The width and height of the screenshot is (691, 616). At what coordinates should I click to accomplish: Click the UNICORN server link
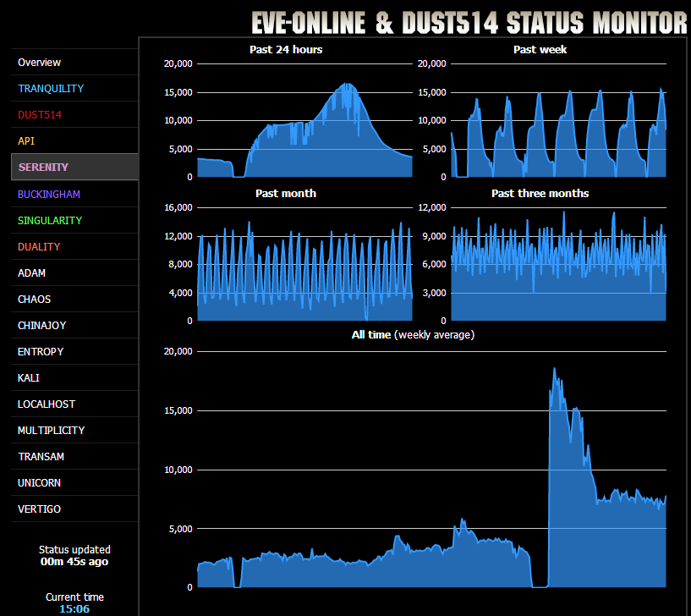(x=74, y=483)
